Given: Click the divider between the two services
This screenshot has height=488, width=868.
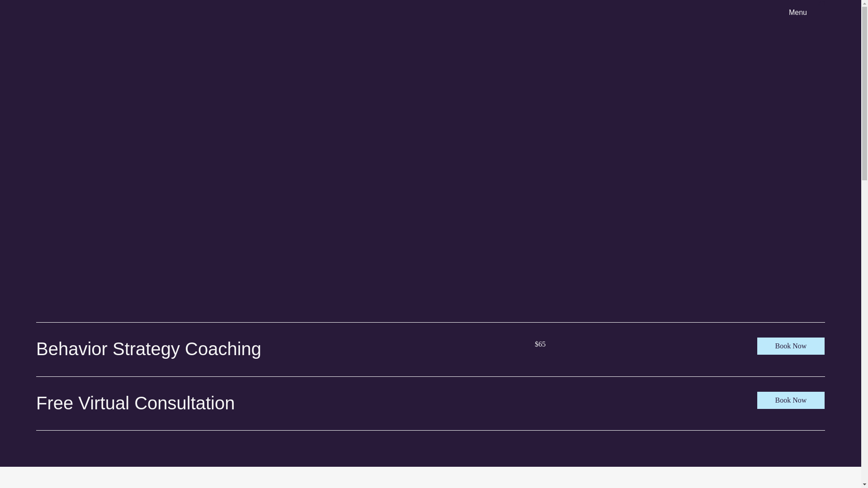Looking at the screenshot, I should (430, 376).
